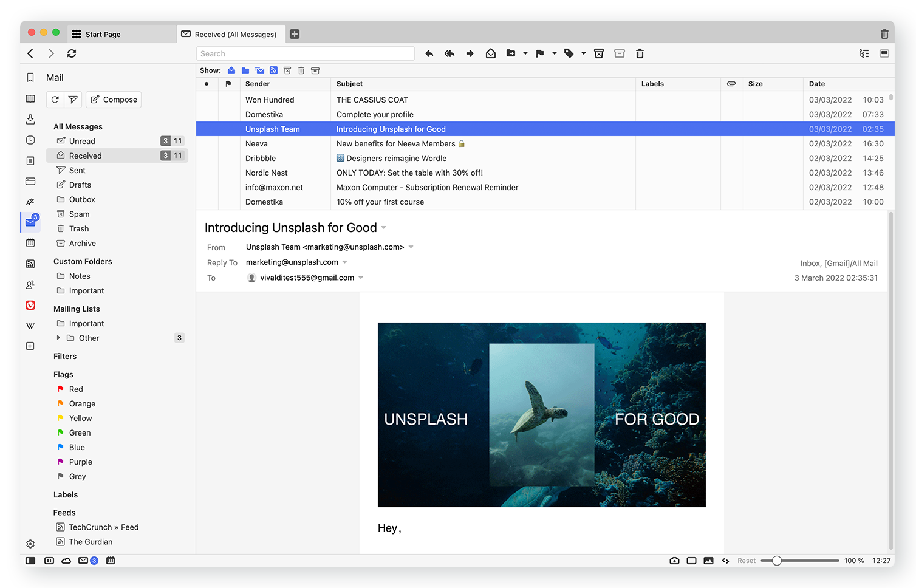Screen dimensions: 916x588
Task: Open a new tab with plus button
Action: pos(295,34)
